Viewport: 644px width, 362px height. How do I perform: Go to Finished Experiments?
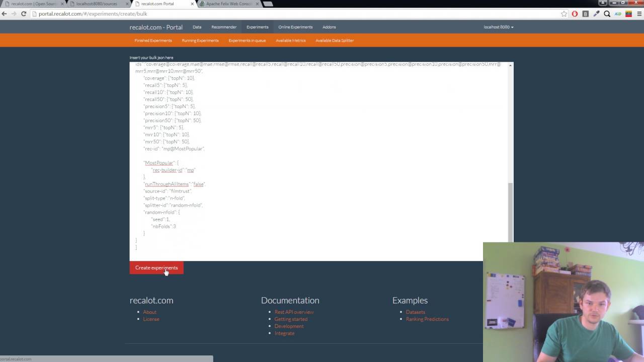coord(153,40)
